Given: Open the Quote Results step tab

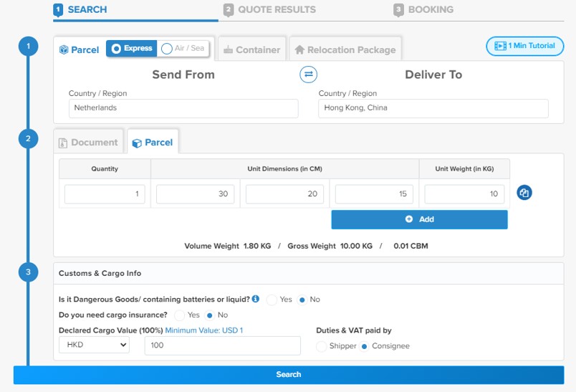Looking at the screenshot, I should [270, 9].
